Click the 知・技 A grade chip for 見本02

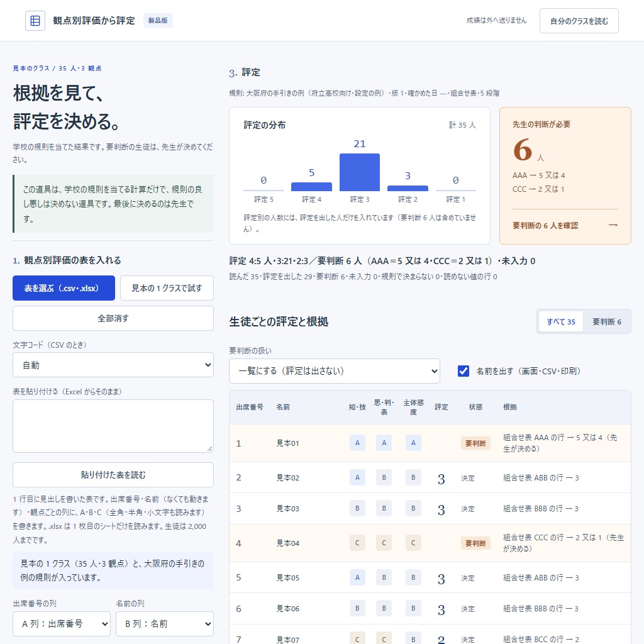[357, 477]
